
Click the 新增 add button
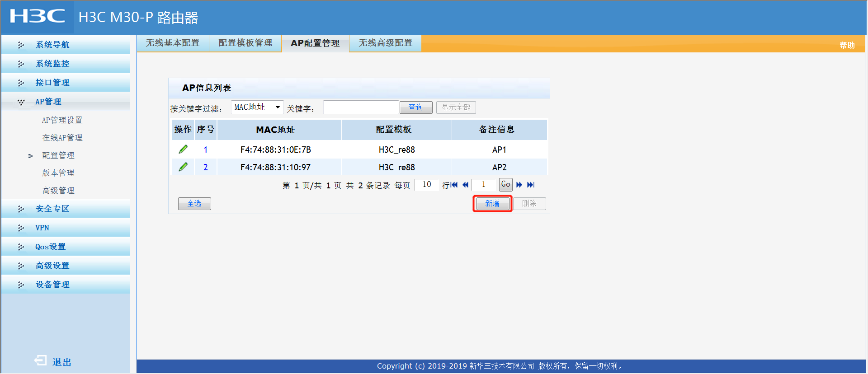(492, 204)
